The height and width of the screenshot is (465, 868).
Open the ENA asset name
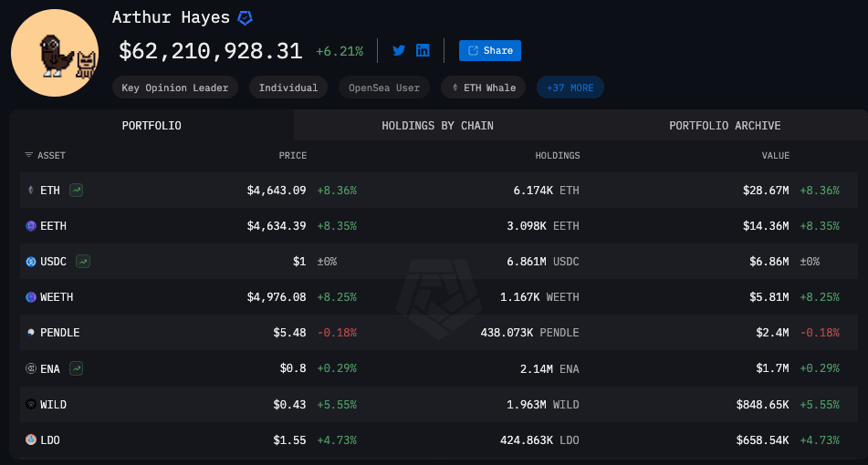pyautogui.click(x=50, y=368)
